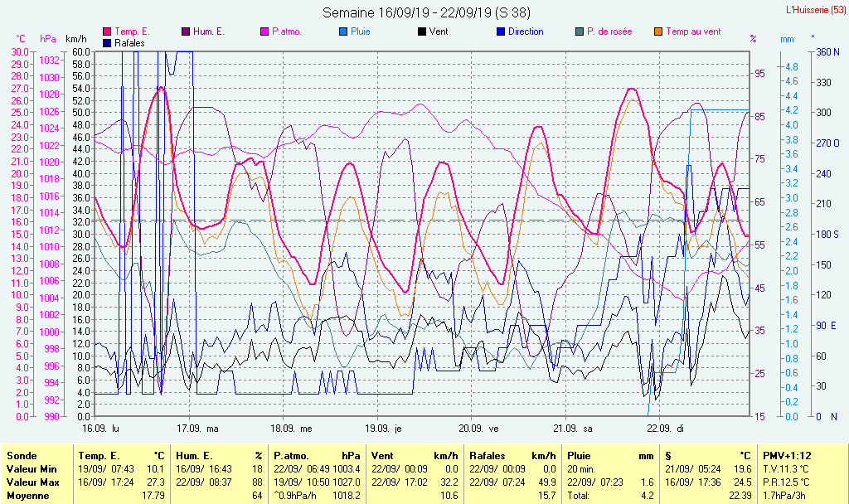Click the ^0.9hPa/h pressure trend
The image size is (849, 504).
click(295, 496)
